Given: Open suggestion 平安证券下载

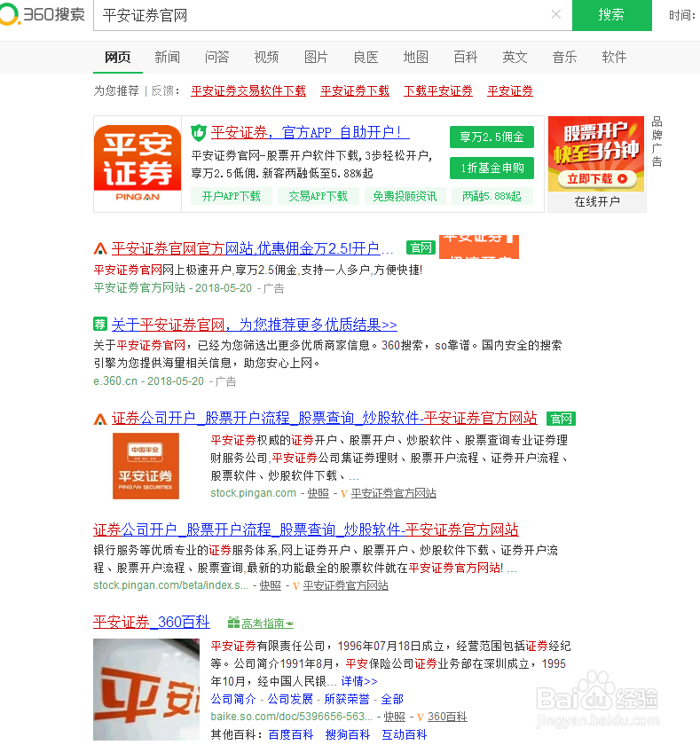Looking at the screenshot, I should [x=355, y=90].
